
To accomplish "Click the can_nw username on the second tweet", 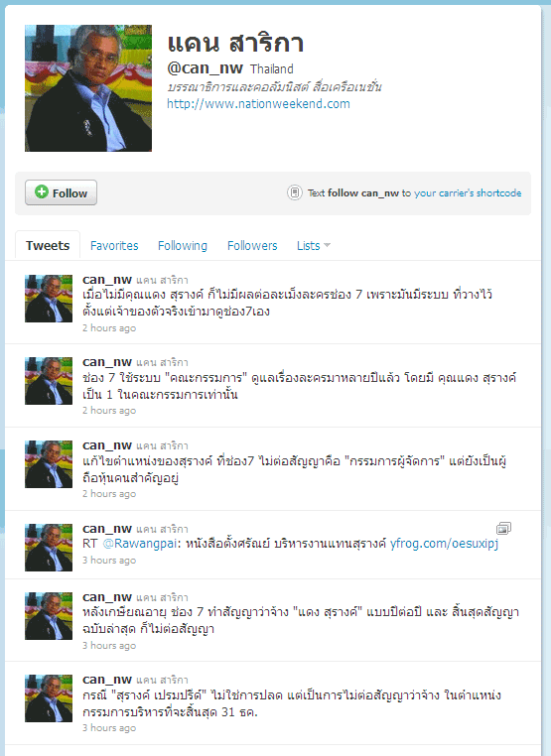I will tap(107, 362).
